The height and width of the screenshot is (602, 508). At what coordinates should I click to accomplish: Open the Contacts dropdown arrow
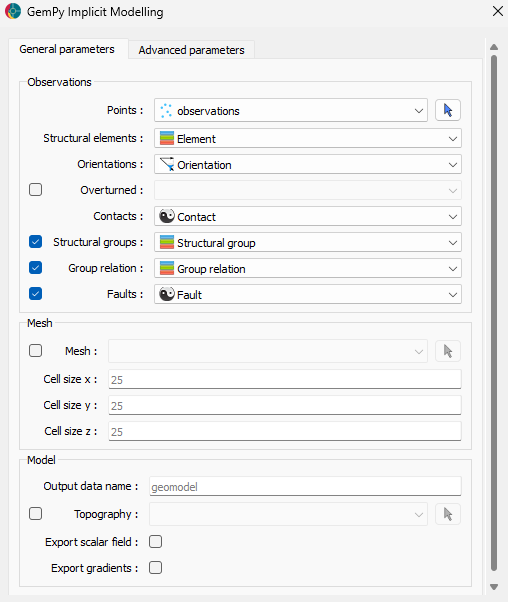(453, 217)
